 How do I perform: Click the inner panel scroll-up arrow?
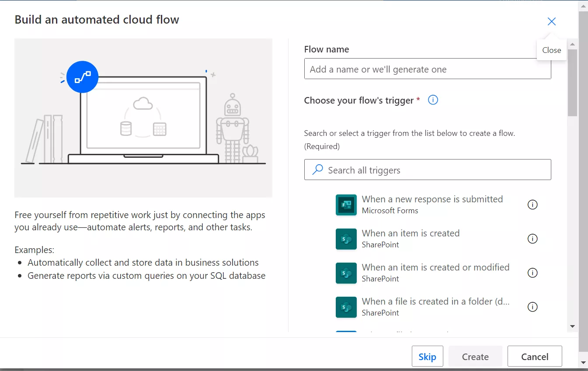572,44
